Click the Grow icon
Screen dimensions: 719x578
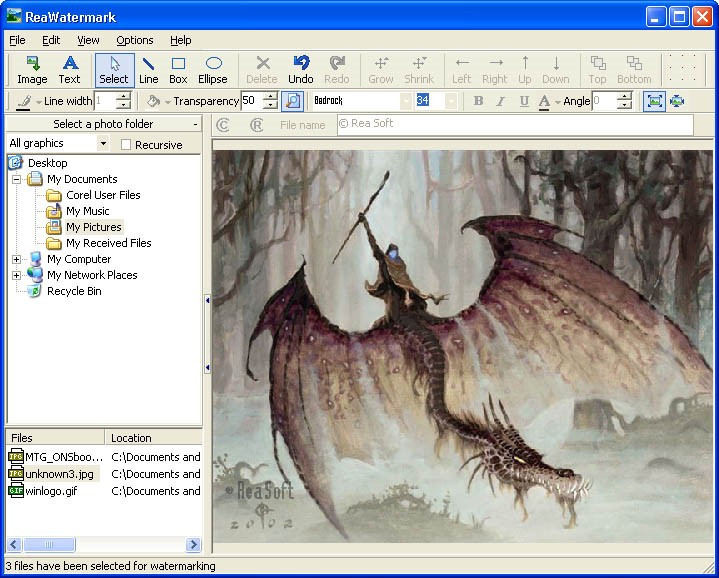click(381, 70)
